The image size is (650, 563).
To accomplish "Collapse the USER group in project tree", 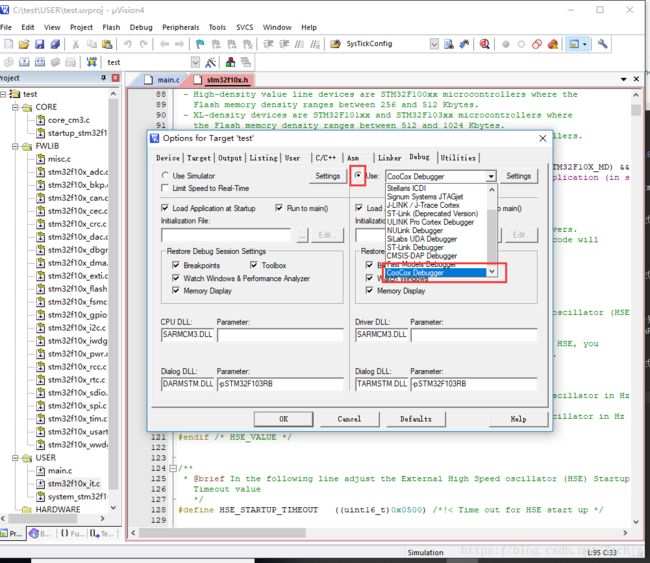I will click(15, 458).
